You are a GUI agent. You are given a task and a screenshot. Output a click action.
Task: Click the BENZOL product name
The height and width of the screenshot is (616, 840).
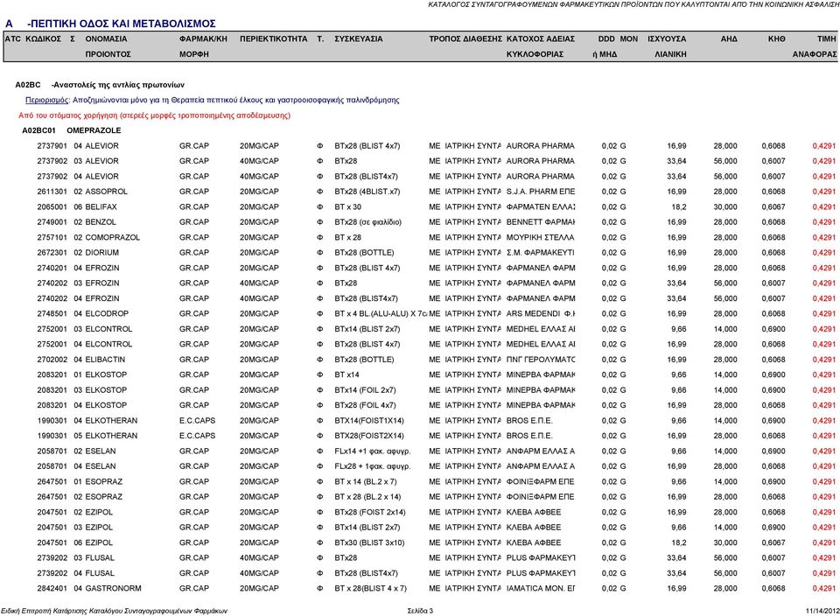pos(101,222)
